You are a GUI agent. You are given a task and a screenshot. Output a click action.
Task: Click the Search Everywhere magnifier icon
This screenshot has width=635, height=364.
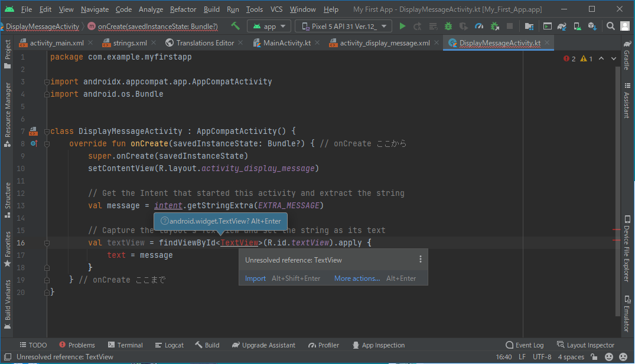tap(611, 27)
